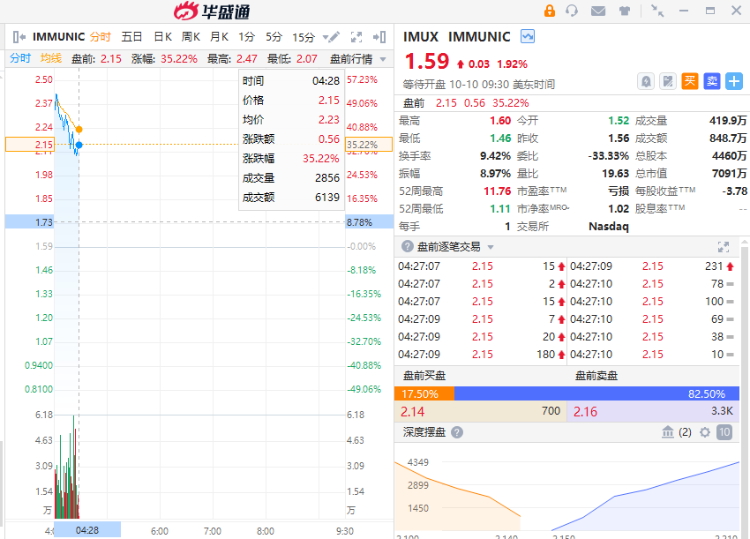Click the blue 卖 (sell) icon
The height and width of the screenshot is (539, 750).
pos(712,81)
